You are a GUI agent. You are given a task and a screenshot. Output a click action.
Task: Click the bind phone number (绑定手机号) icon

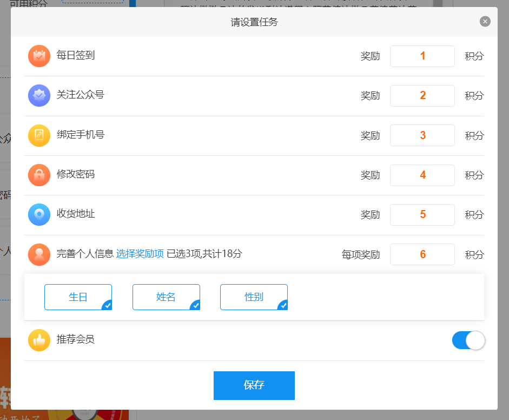[x=39, y=135]
